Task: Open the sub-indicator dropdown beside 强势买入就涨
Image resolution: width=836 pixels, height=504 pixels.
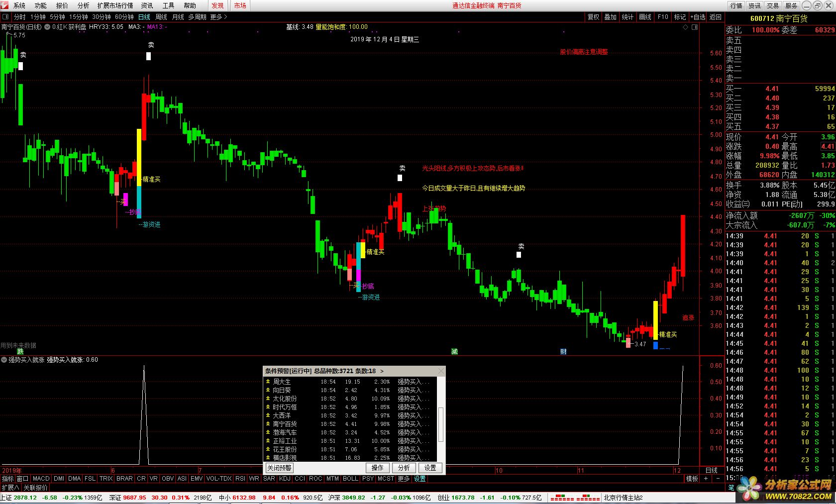Action: click(x=4, y=360)
